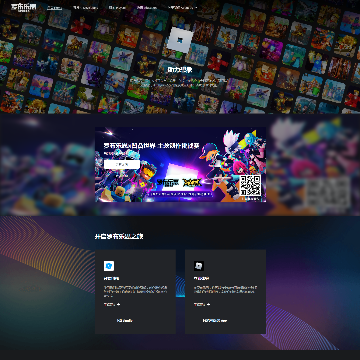Click the black-and-white icon on the second card
Screen dimensions: 360x360
199,266
